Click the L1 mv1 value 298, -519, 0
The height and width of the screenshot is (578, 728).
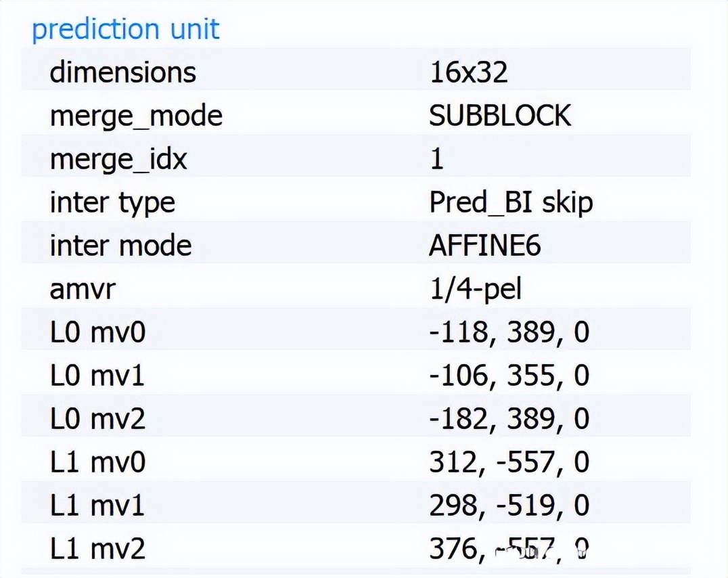[509, 506]
